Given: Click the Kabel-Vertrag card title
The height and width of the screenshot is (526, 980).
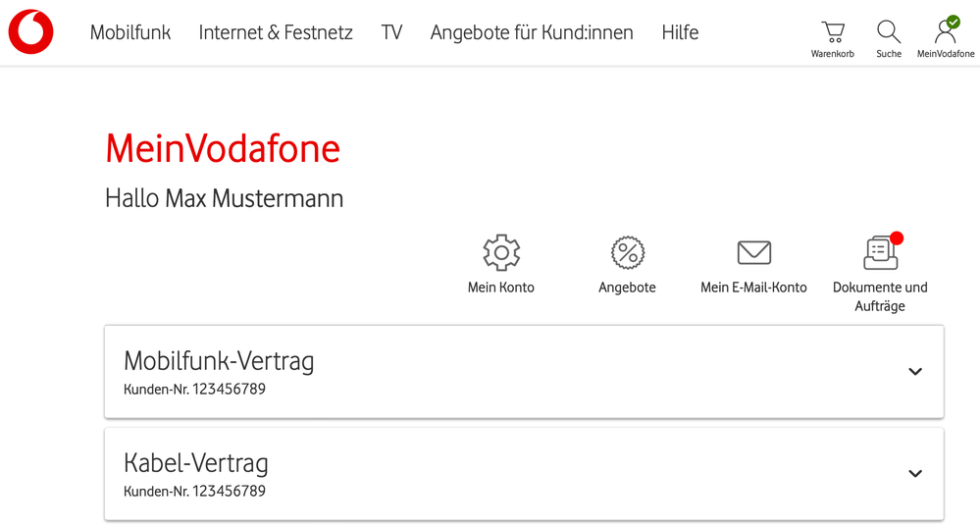Looking at the screenshot, I should pos(196,463).
